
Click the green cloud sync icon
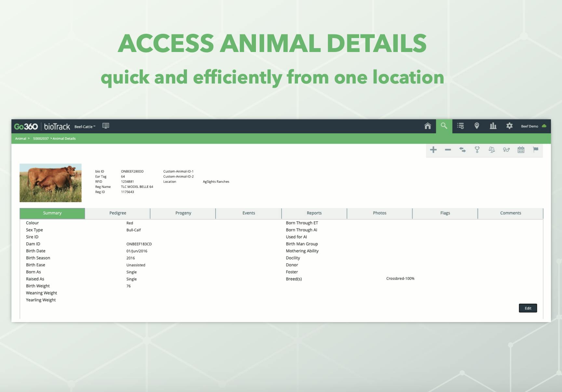pos(544,126)
